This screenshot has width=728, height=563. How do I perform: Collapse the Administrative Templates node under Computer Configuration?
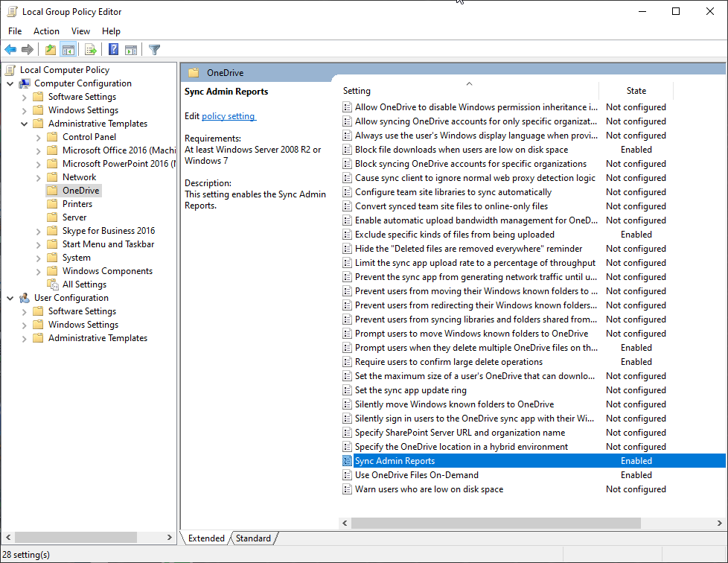tap(25, 124)
